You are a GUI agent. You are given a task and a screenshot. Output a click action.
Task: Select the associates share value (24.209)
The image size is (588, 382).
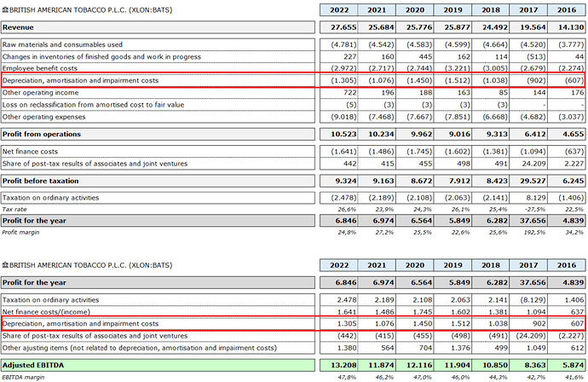click(531, 336)
